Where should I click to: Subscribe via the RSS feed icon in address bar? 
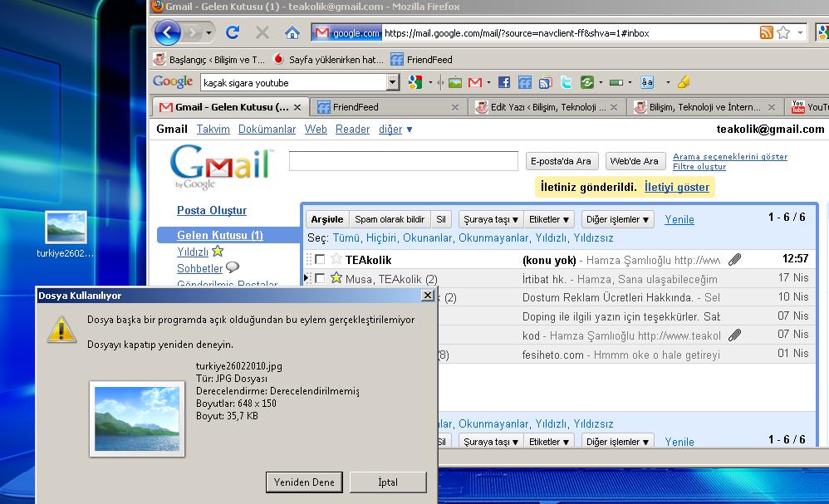tap(766, 32)
